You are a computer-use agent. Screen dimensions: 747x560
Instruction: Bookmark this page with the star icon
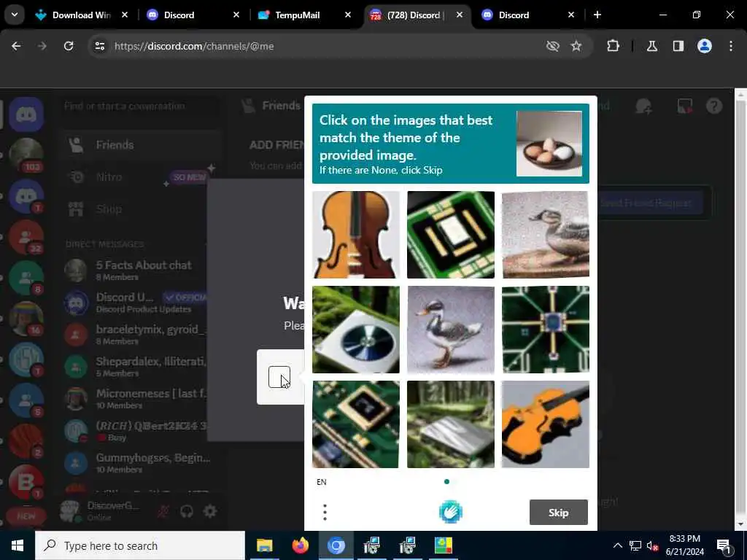576,46
